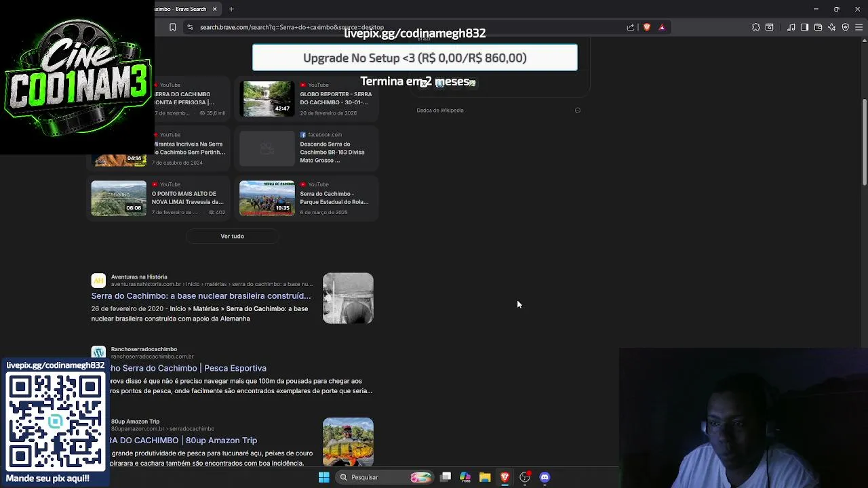Open the Brave hamburger main menu

point(859,27)
